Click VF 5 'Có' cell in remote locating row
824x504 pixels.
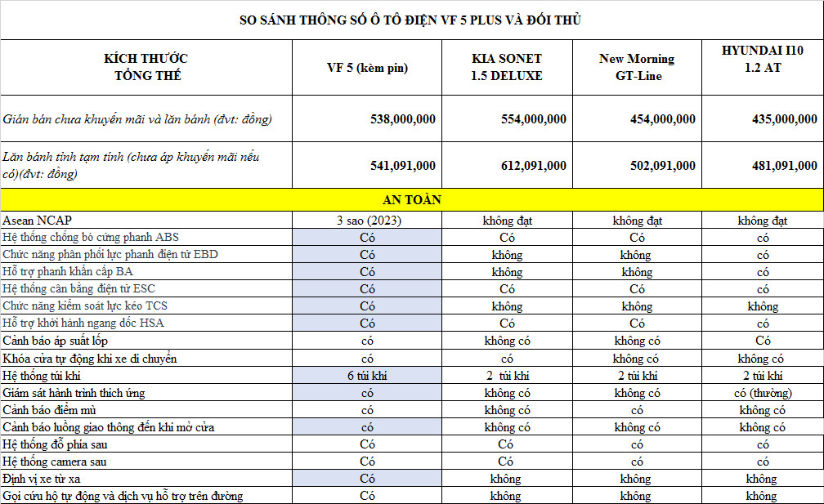coord(367,479)
